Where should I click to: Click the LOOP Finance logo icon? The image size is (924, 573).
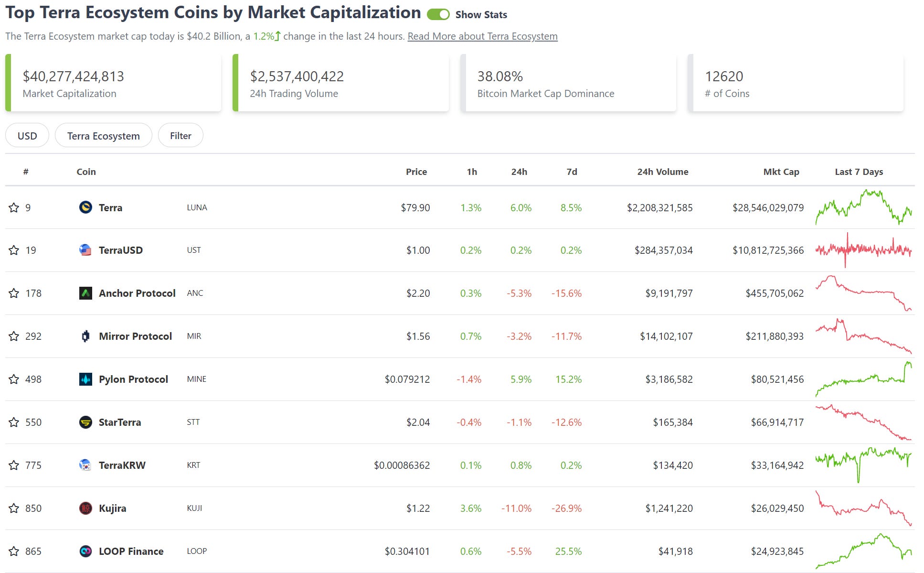click(x=85, y=551)
